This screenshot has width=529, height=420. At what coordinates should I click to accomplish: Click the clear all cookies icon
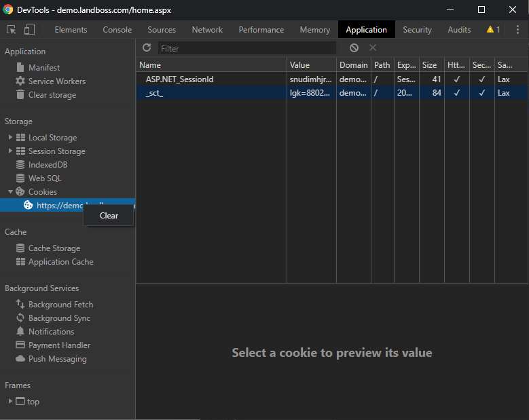tap(354, 48)
